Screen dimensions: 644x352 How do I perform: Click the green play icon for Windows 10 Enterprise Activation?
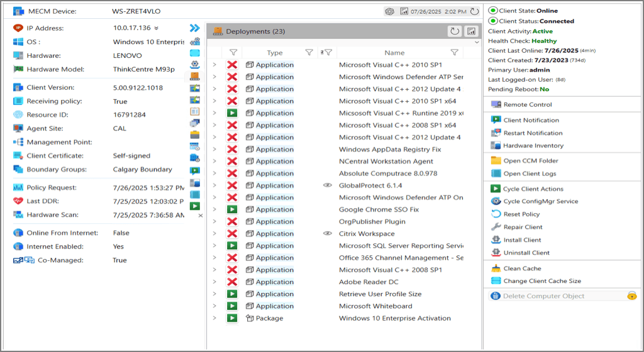pyautogui.click(x=232, y=318)
